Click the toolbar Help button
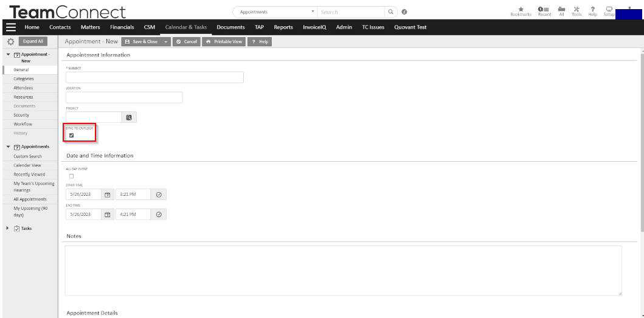The image size is (644, 318). coord(260,41)
